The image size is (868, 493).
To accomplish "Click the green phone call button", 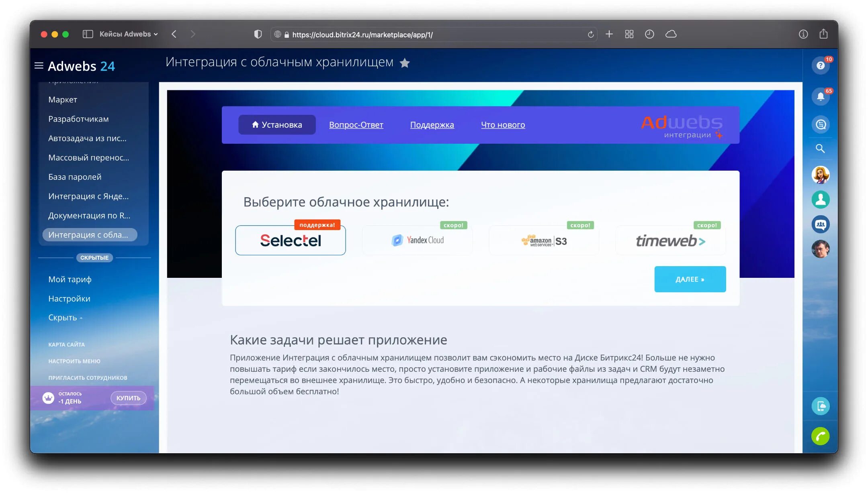I will point(821,436).
